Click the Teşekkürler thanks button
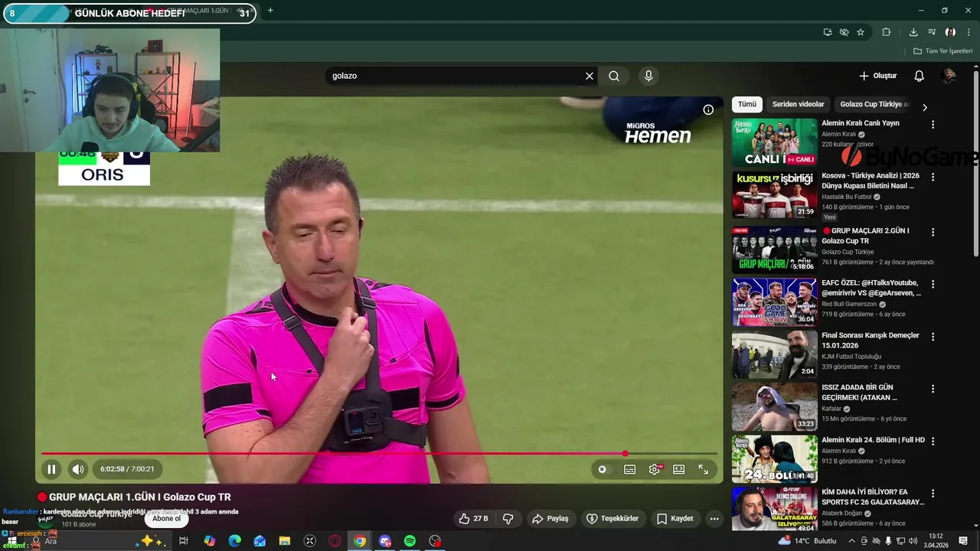 pos(612,519)
